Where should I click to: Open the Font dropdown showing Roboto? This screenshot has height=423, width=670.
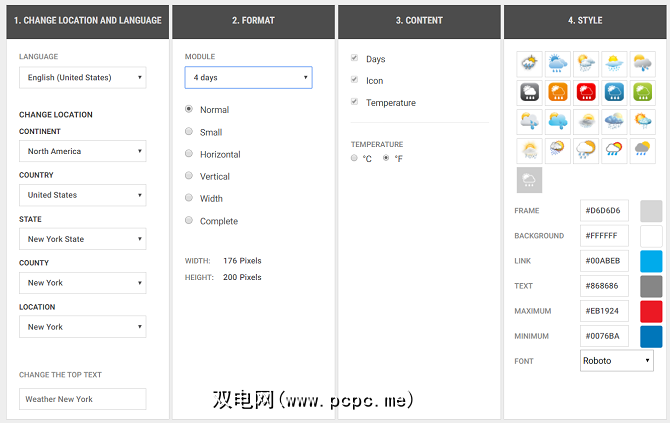pos(617,360)
